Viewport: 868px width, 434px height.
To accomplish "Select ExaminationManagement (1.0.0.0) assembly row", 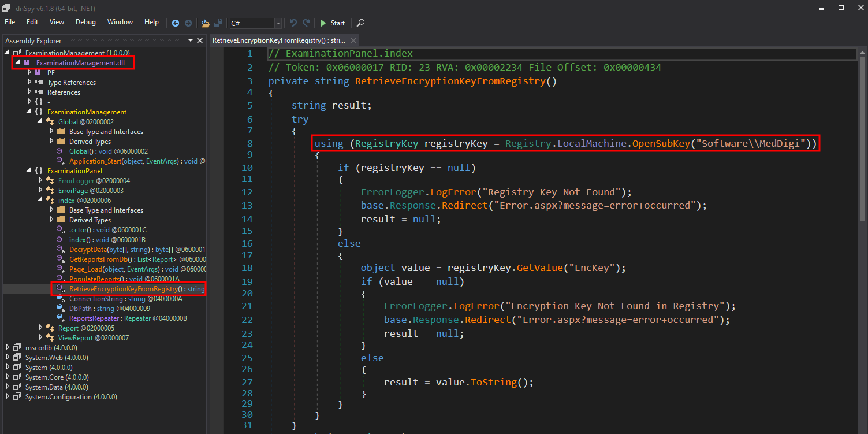I will click(x=77, y=53).
